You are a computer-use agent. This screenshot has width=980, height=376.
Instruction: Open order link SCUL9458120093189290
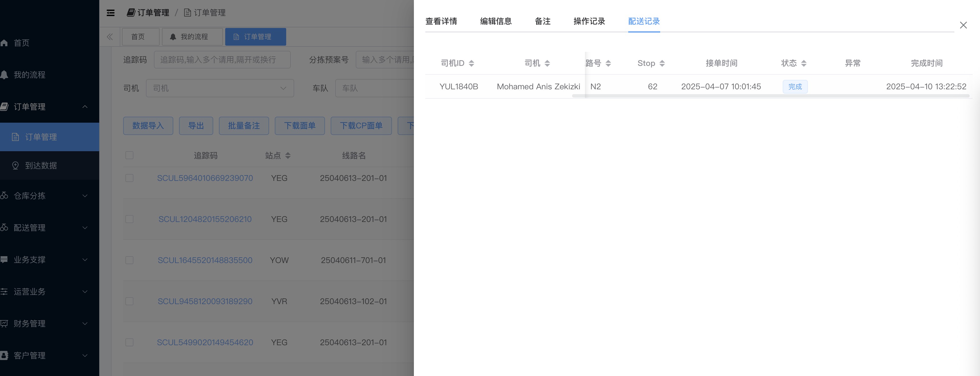click(205, 302)
